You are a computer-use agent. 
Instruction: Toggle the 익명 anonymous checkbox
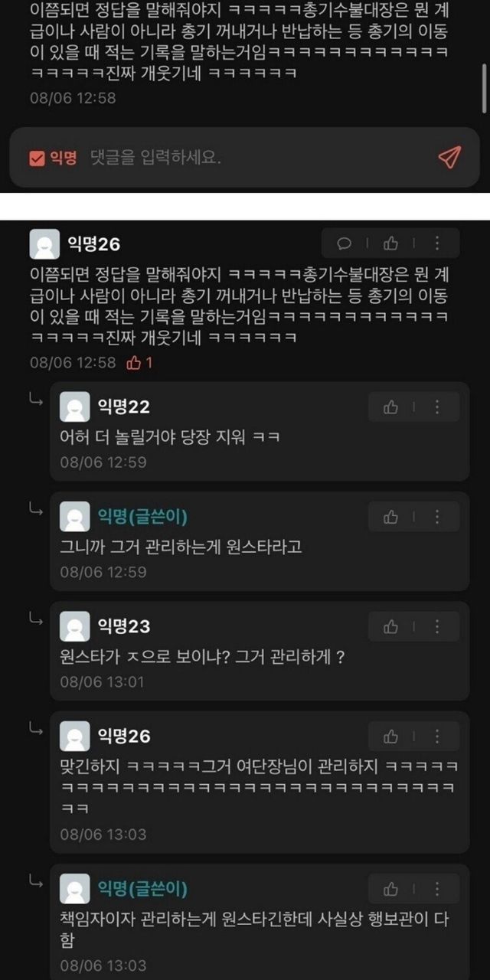37,158
